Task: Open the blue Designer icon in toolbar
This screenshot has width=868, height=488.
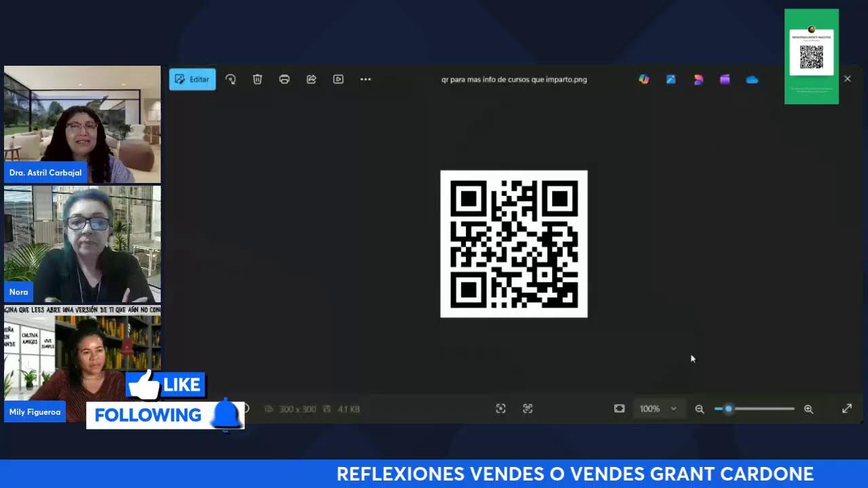Action: (671, 79)
